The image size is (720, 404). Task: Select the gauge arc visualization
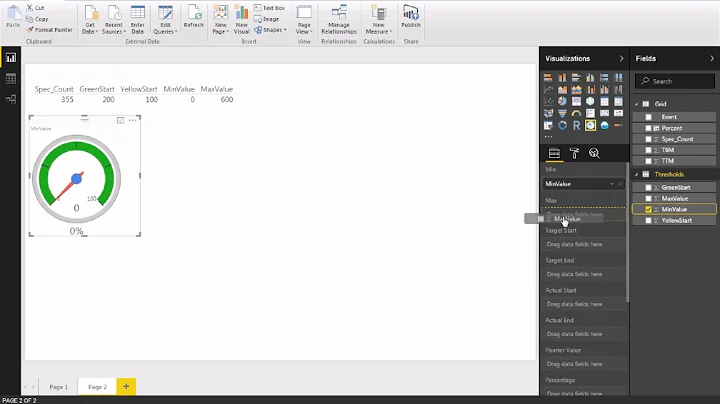(x=576, y=113)
